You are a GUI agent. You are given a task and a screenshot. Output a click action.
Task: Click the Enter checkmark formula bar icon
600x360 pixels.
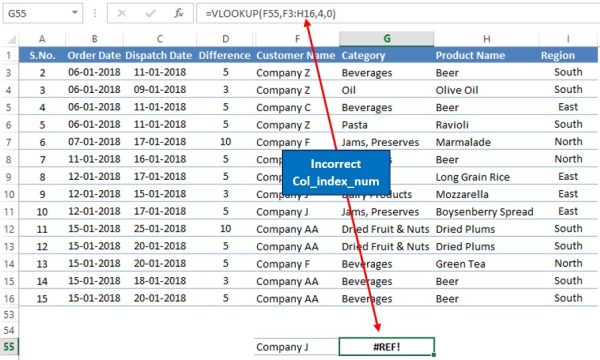[x=150, y=14]
